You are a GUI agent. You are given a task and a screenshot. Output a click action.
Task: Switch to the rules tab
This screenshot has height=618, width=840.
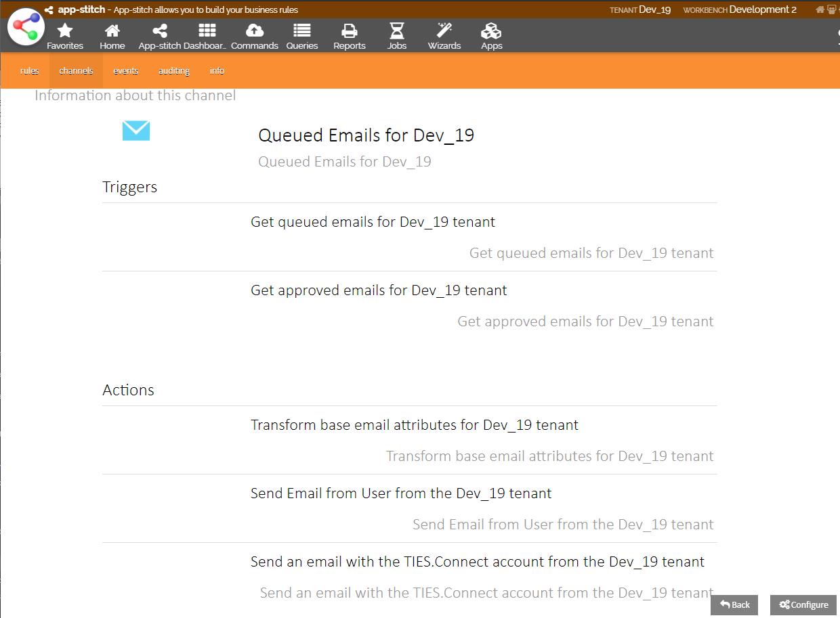[30, 71]
